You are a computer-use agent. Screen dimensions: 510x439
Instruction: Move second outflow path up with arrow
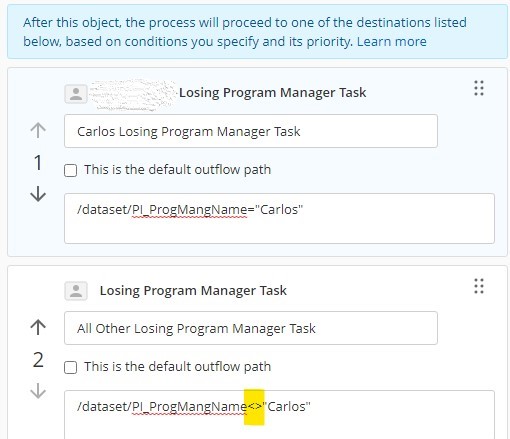[x=38, y=327]
